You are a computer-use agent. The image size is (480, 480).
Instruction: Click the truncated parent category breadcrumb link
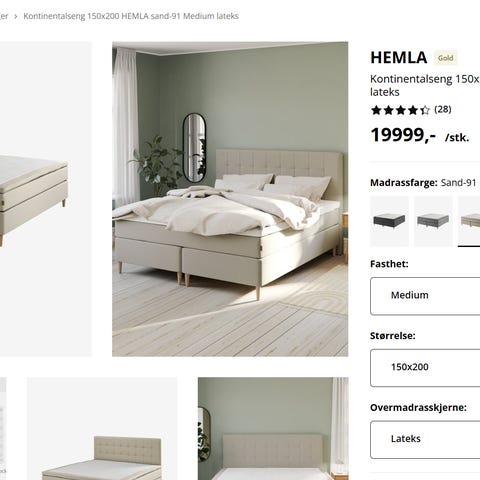click(x=4, y=16)
